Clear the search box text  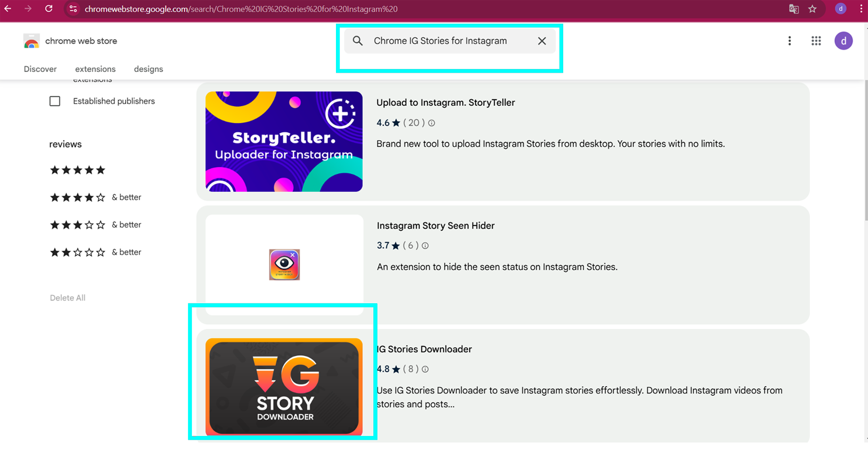coord(542,41)
